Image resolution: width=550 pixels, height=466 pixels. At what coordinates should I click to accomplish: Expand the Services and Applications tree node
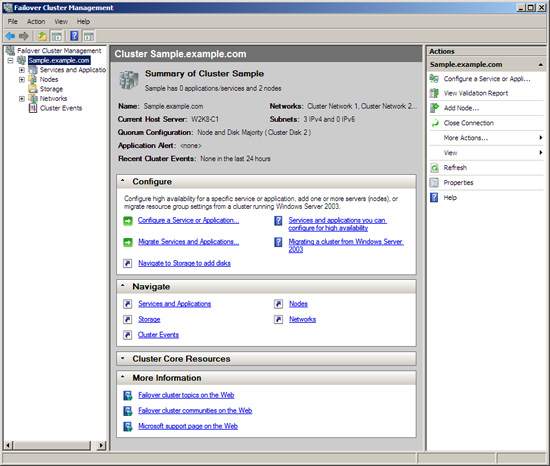[x=22, y=70]
